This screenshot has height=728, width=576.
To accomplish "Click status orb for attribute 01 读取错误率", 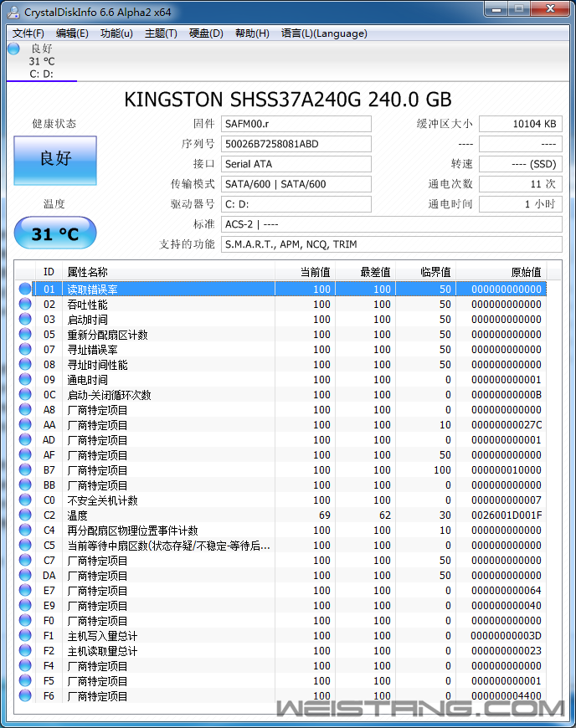I will [x=25, y=289].
